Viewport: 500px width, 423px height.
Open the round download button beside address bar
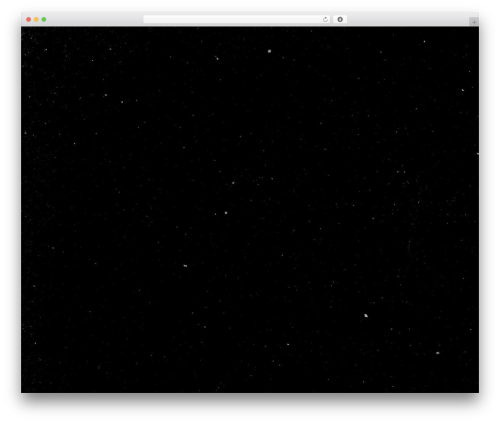click(x=340, y=20)
